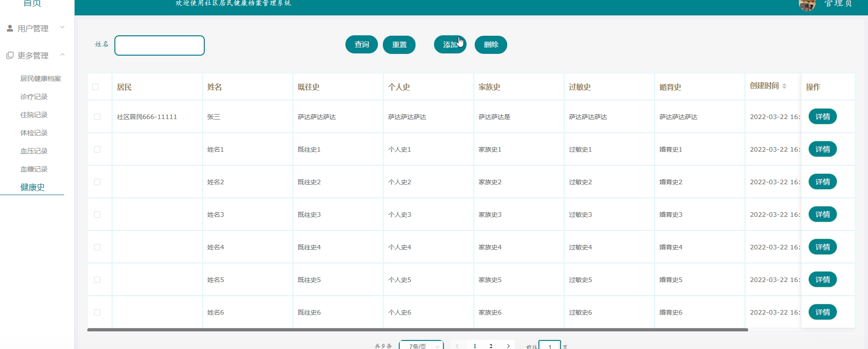This screenshot has height=349, width=868.
Task: Check the row checkbox for 姓名5
Action: 97,280
